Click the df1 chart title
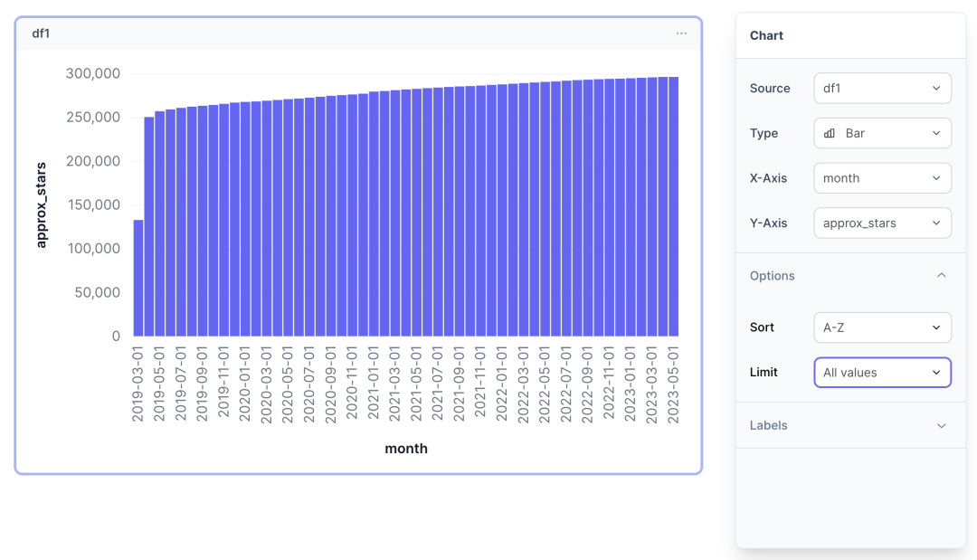Image resolution: width=977 pixels, height=560 pixels. point(41,33)
